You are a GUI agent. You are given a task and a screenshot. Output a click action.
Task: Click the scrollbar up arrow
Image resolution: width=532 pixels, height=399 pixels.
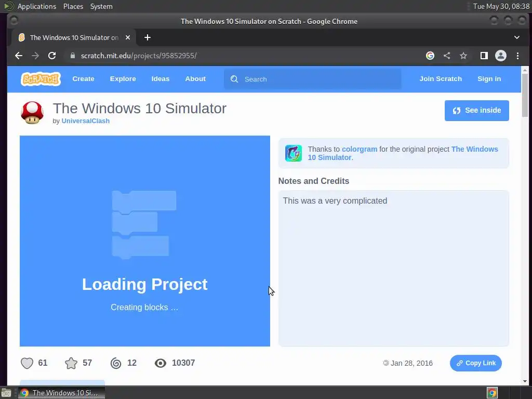pyautogui.click(x=525, y=70)
